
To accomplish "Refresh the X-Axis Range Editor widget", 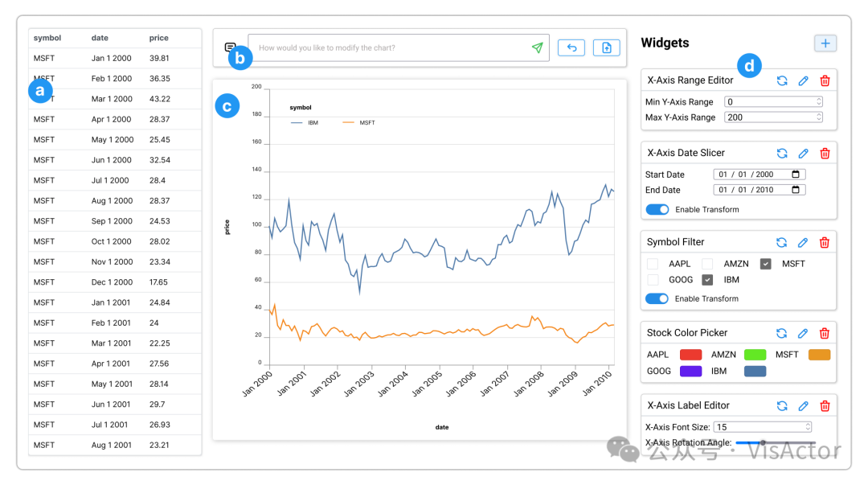I will coord(782,80).
